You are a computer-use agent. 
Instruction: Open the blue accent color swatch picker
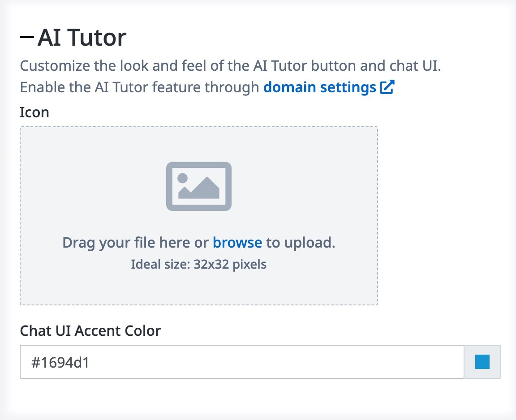coord(482,362)
